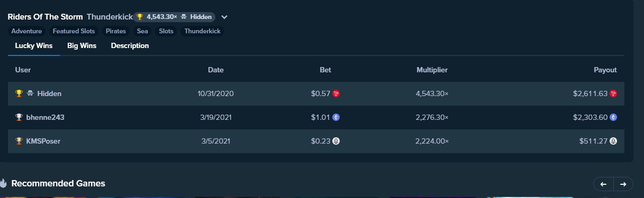The image size is (644, 198).
Task: Open bhenne243 user profile
Action: pyautogui.click(x=46, y=117)
